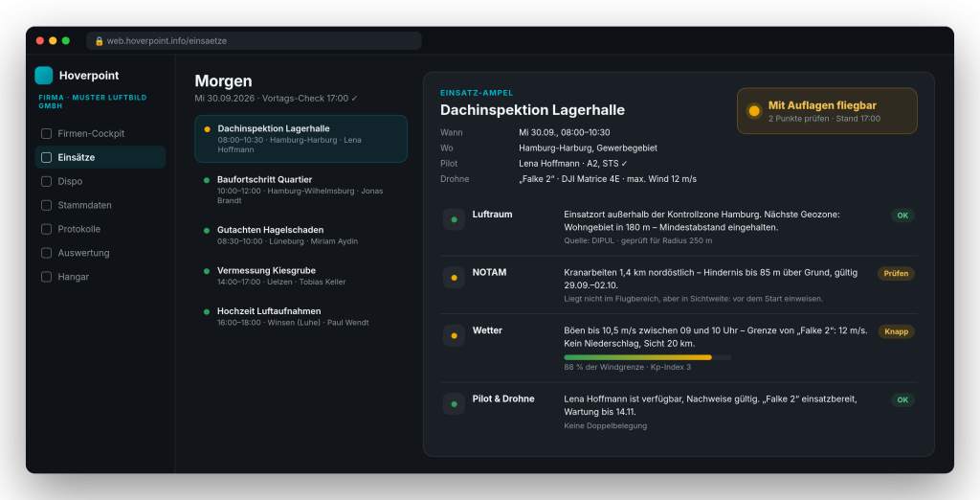Viewport: 980px width, 500px height.
Task: Open the Gutachten Hagelschaden mission
Action: point(301,236)
